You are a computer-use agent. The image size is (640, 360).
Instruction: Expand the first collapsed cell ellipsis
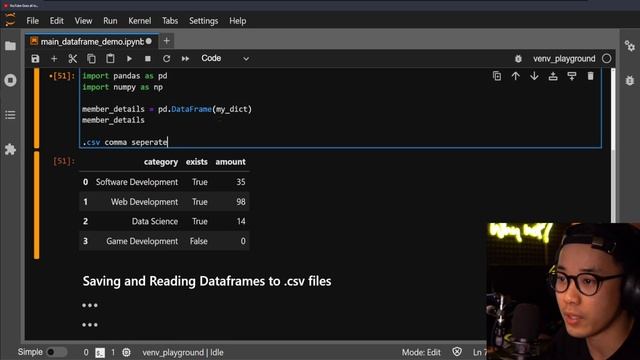90,305
